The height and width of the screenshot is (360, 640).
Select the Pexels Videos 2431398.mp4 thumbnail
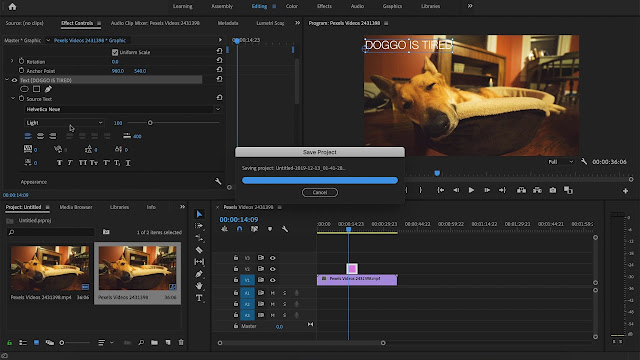[50, 268]
